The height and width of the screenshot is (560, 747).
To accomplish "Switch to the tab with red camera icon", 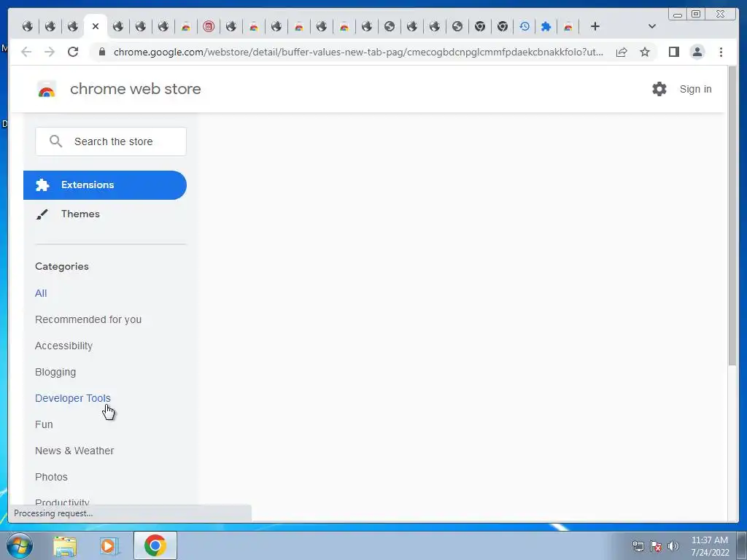I will pos(208,27).
